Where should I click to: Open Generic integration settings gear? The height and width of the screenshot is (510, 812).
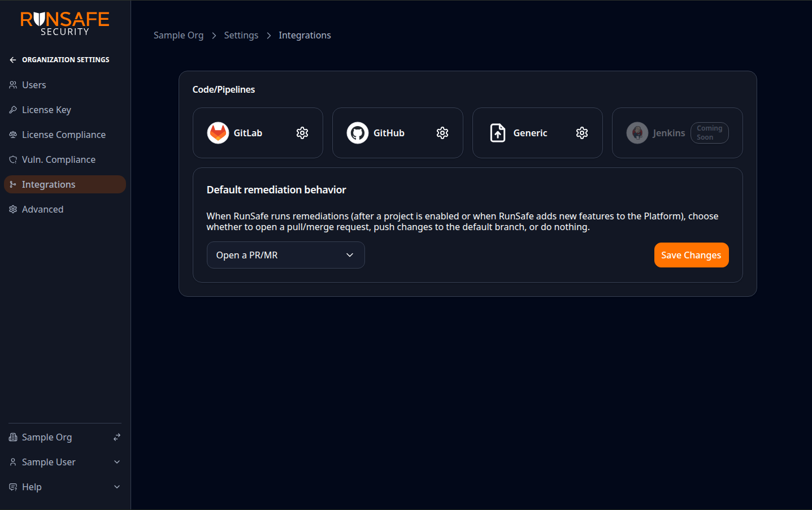[x=582, y=133]
